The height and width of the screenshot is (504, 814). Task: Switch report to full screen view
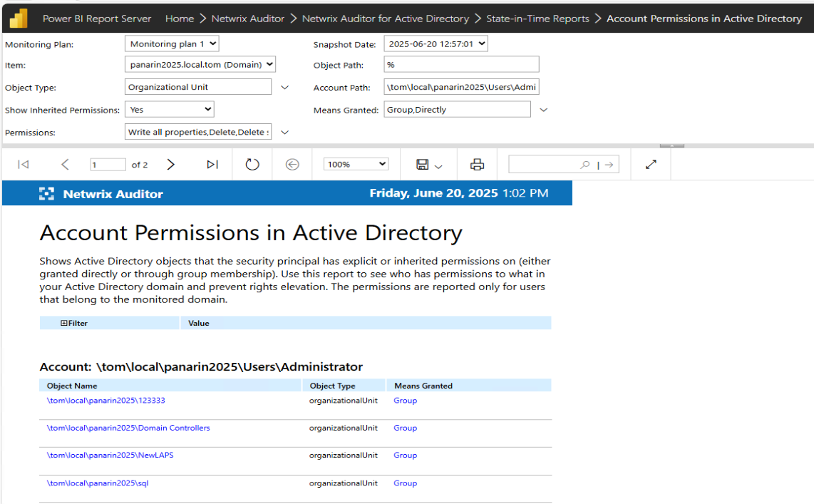[651, 165]
